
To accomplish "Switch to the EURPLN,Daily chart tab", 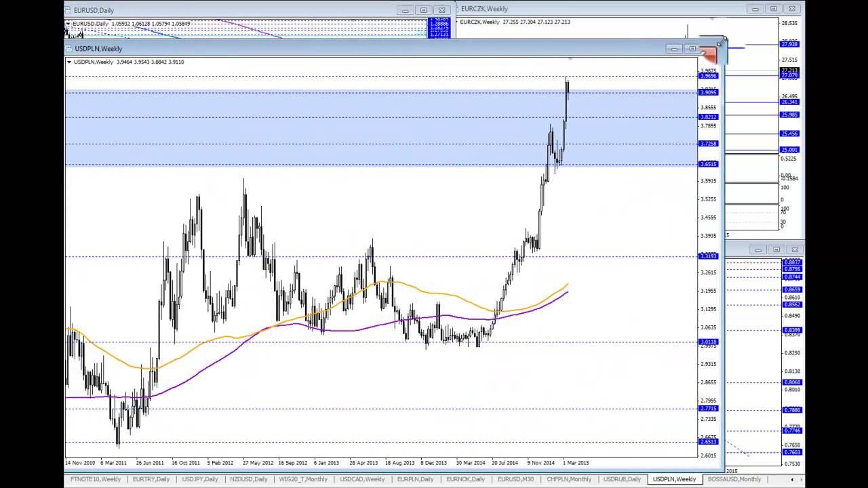I will (416, 479).
